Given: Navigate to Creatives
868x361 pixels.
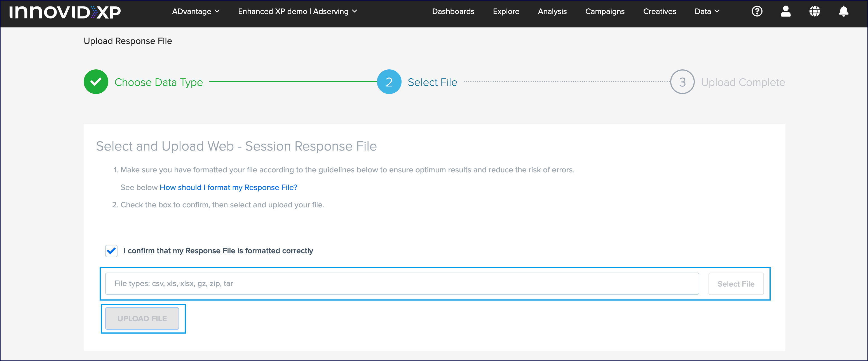Looking at the screenshot, I should tap(660, 11).
